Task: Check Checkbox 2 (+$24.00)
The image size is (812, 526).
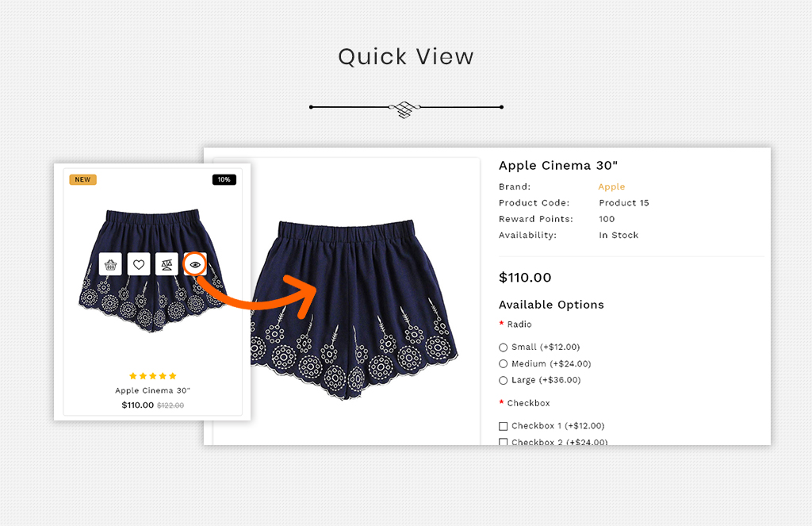Action: (x=503, y=442)
